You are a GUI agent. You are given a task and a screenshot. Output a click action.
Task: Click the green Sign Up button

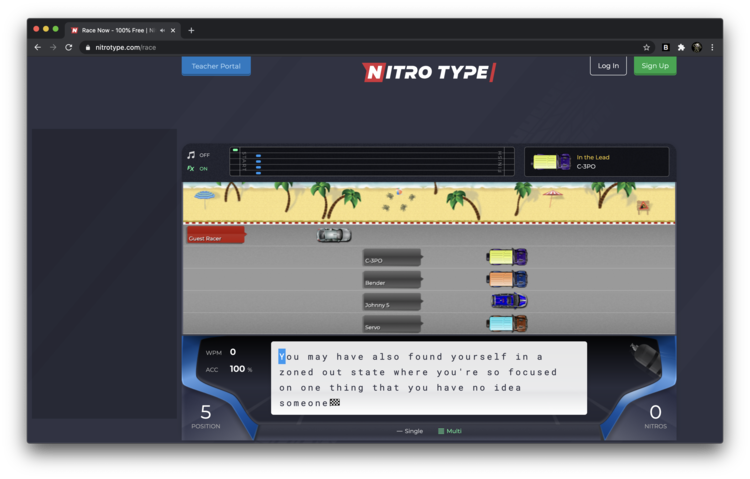(655, 66)
